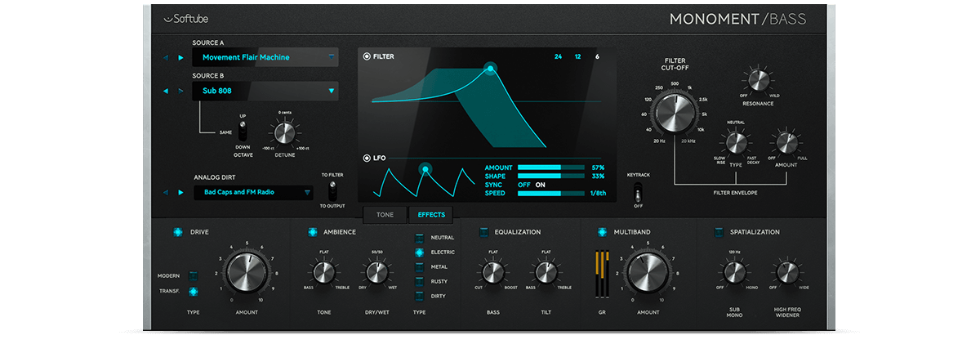The height and width of the screenshot is (353, 980).
Task: Select the Metal ambience type
Action: tap(421, 267)
